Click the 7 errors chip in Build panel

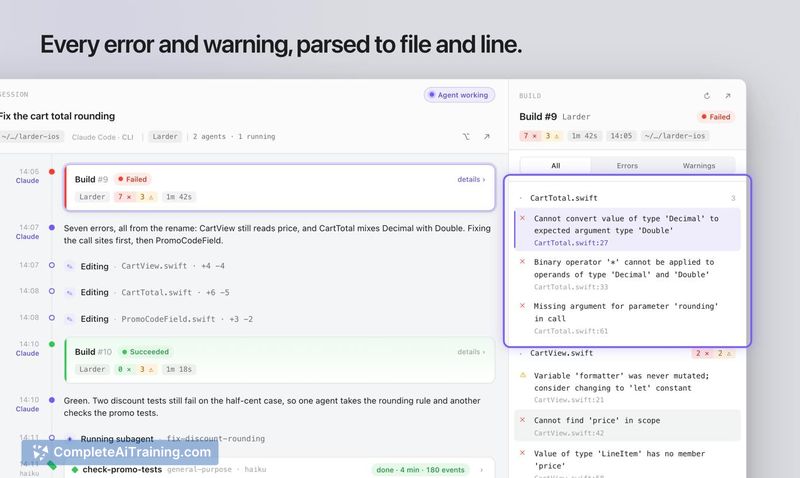click(x=530, y=136)
